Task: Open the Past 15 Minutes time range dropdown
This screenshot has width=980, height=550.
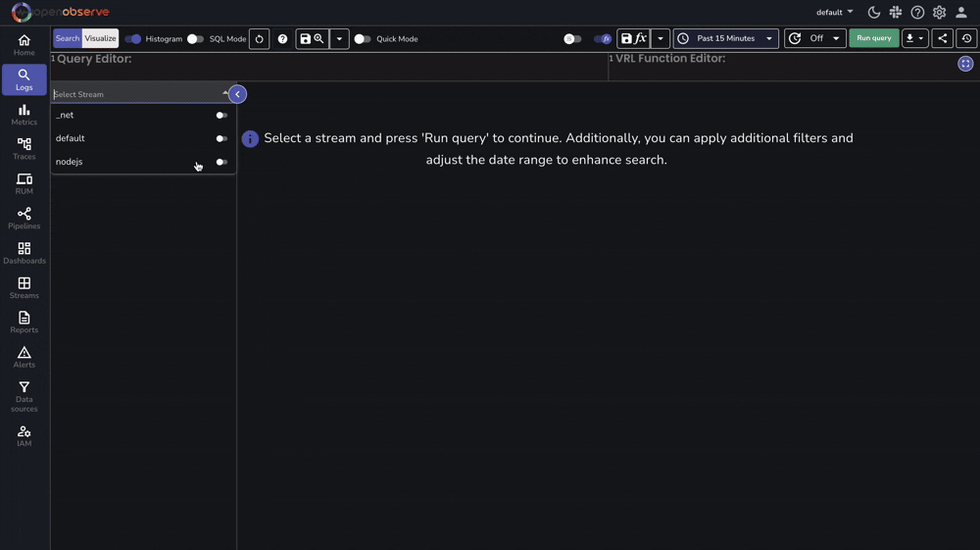Action: coord(725,39)
